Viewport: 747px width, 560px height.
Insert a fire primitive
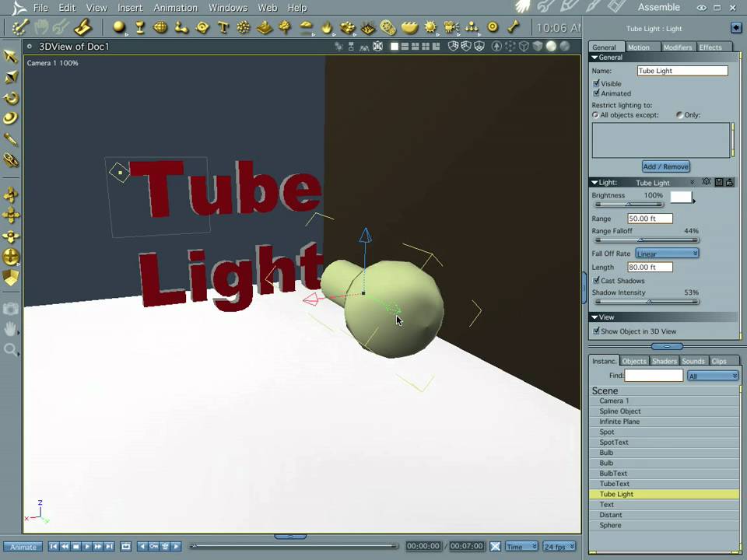click(327, 27)
